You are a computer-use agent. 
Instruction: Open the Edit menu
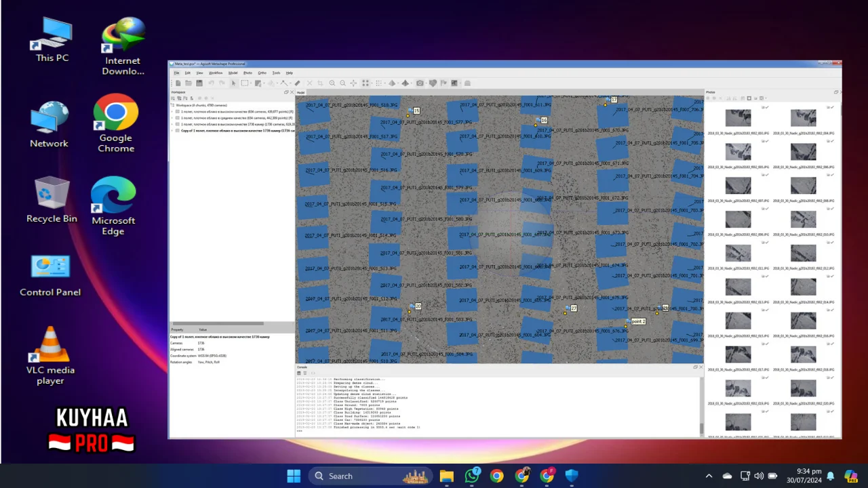click(x=187, y=73)
